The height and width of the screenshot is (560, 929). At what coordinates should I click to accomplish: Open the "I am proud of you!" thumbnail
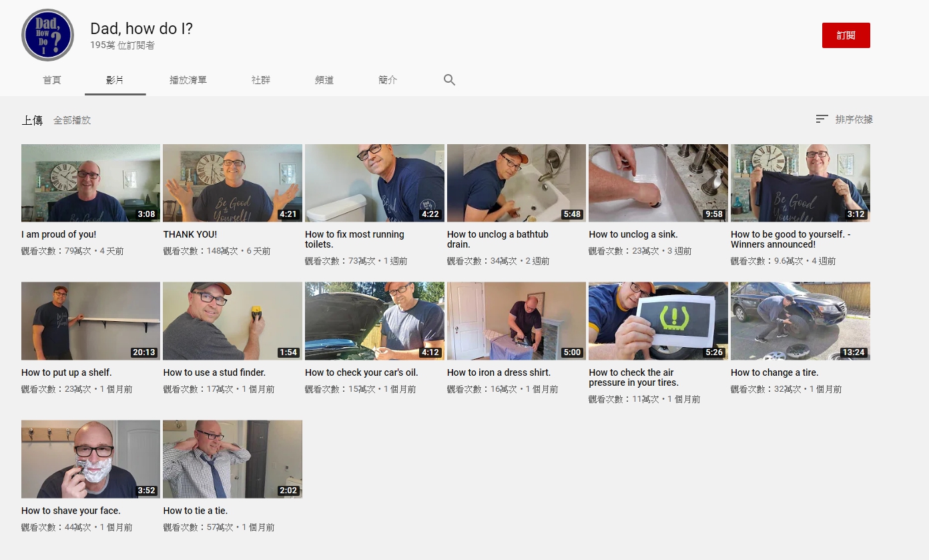pos(91,183)
